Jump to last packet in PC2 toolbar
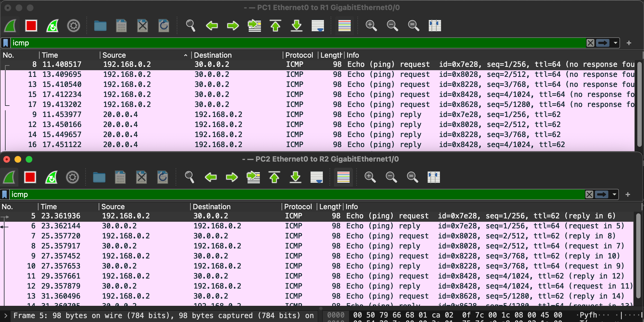This screenshot has width=644, height=322. point(296,177)
